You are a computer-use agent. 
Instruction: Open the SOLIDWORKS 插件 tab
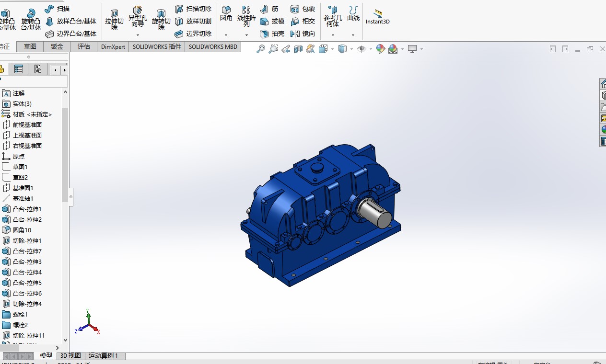pos(157,46)
